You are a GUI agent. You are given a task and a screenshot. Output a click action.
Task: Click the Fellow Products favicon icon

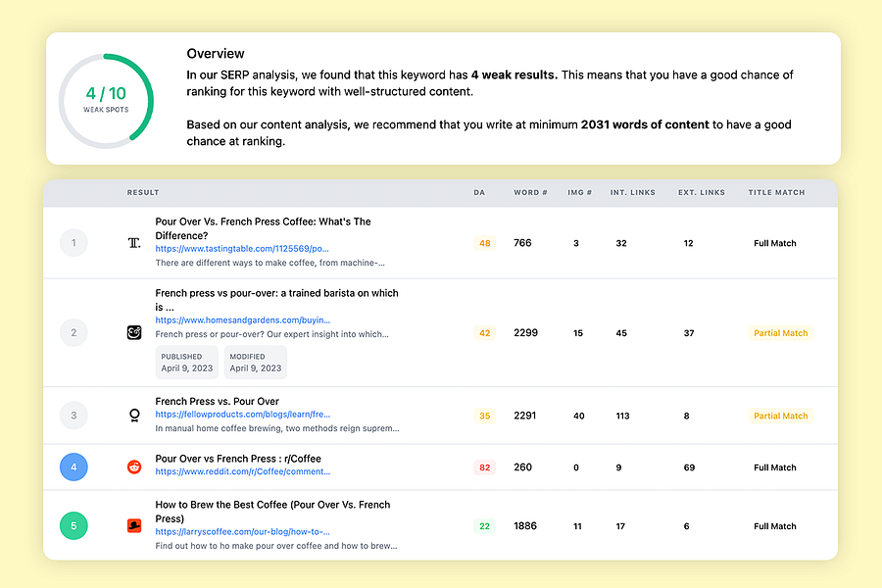[134, 416]
